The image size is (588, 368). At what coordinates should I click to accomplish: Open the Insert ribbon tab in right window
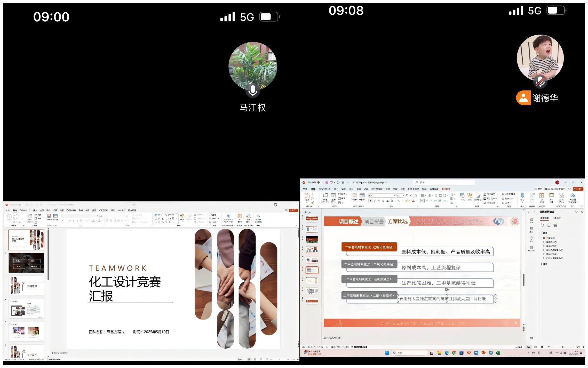(x=336, y=189)
